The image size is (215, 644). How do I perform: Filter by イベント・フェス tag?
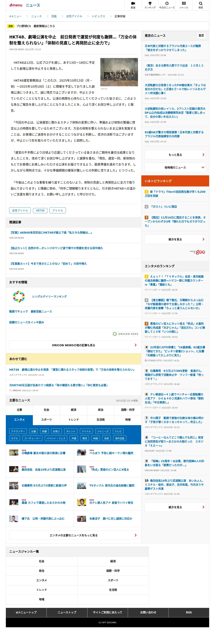[56, 438]
